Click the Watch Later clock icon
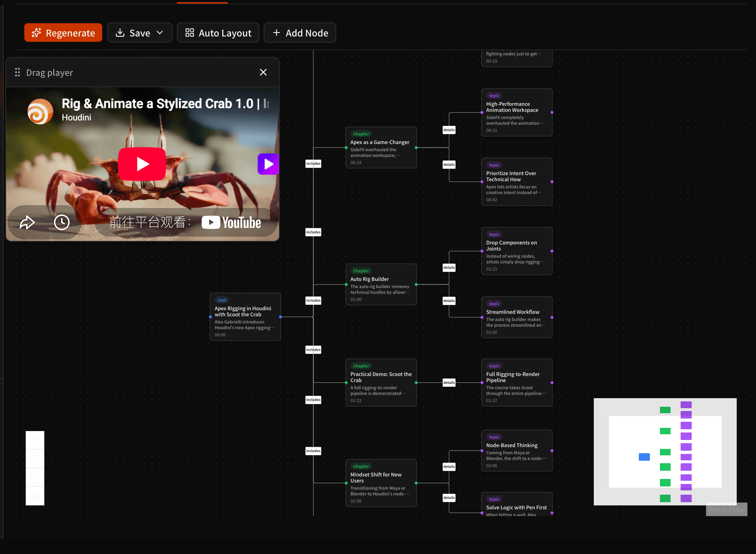 [x=62, y=222]
